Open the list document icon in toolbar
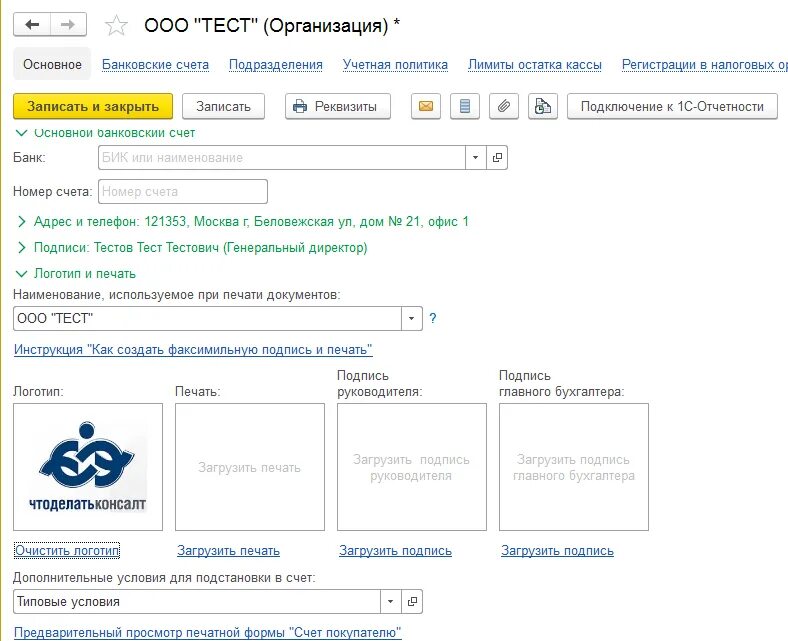 click(x=465, y=106)
